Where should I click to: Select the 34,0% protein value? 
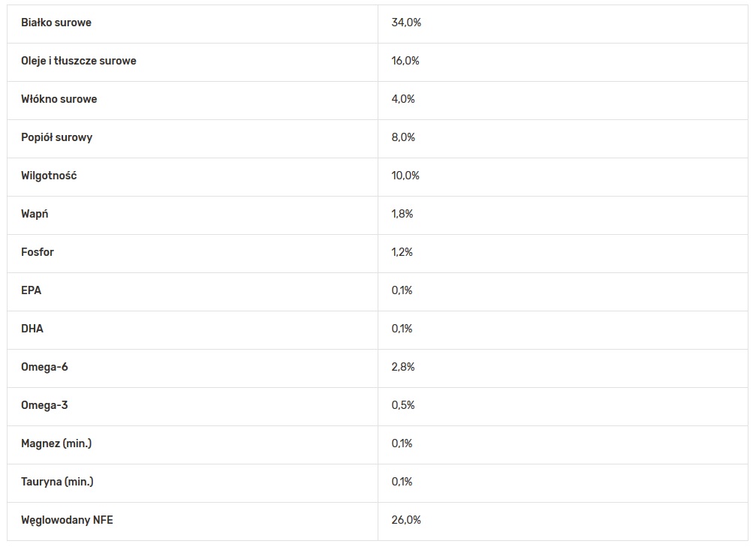point(406,23)
